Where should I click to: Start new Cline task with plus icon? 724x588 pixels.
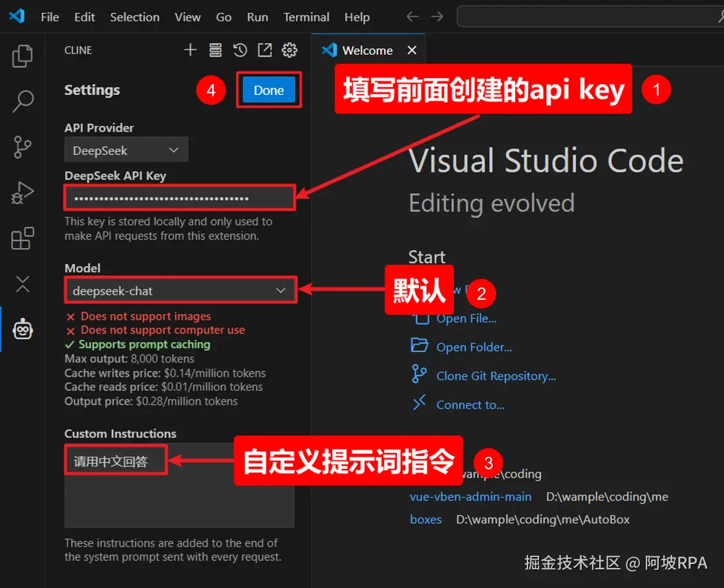[x=190, y=50]
